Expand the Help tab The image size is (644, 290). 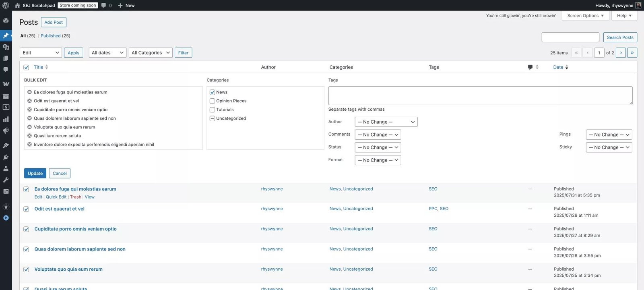[624, 16]
